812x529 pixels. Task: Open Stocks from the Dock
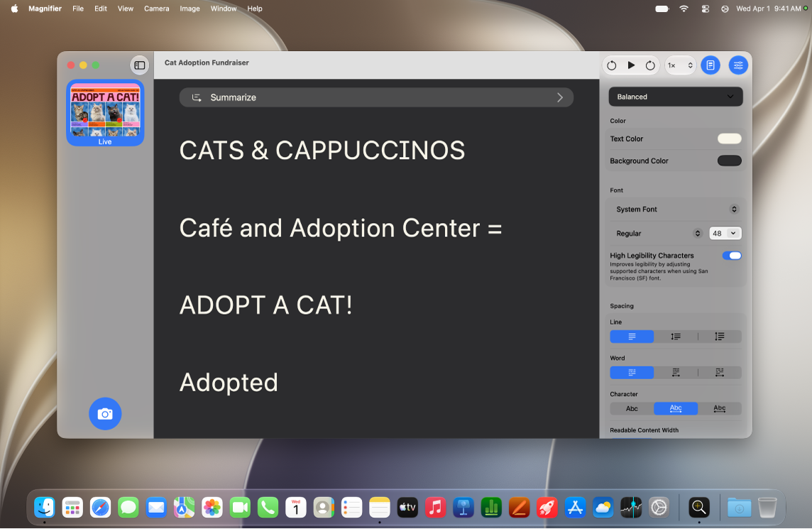tap(631, 507)
